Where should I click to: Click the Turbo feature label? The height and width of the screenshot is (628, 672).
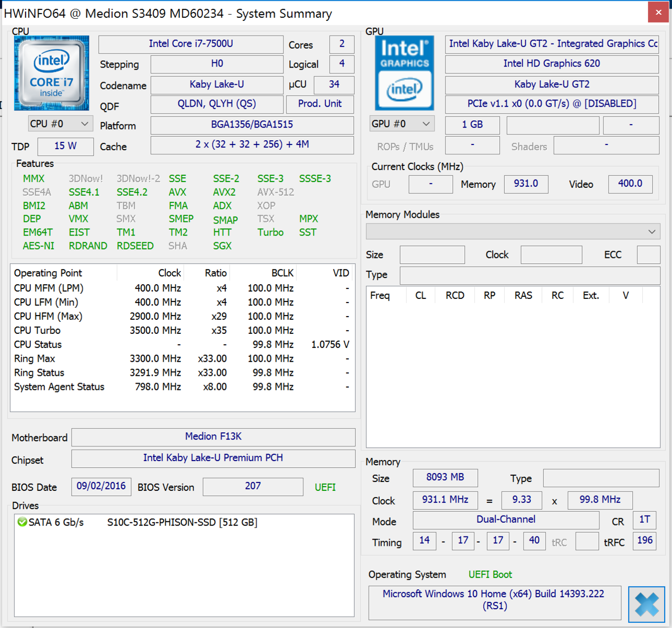[270, 232]
